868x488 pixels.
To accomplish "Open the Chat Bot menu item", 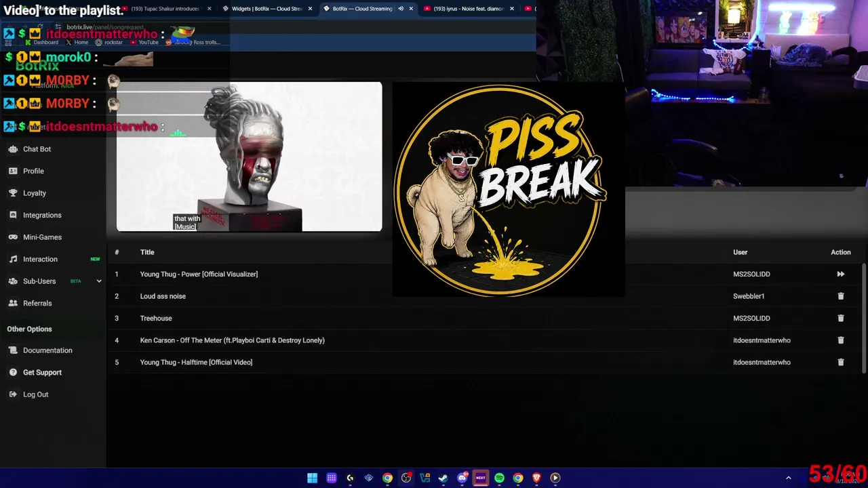I will click(x=37, y=149).
